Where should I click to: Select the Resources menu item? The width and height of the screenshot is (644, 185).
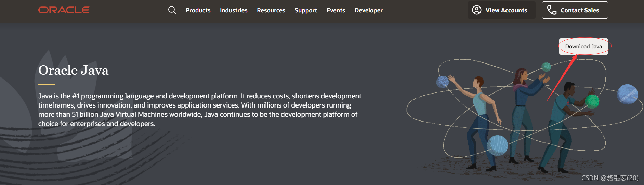pyautogui.click(x=271, y=10)
